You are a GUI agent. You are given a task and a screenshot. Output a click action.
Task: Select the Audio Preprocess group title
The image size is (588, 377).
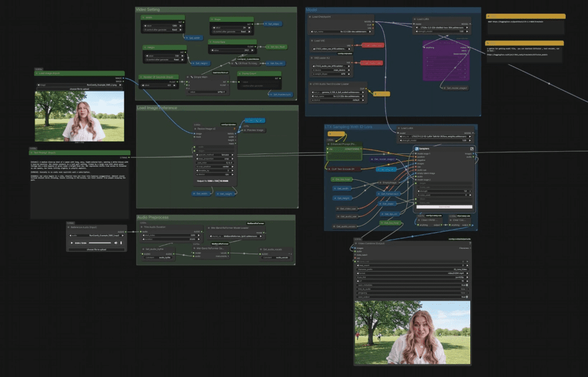click(x=153, y=218)
